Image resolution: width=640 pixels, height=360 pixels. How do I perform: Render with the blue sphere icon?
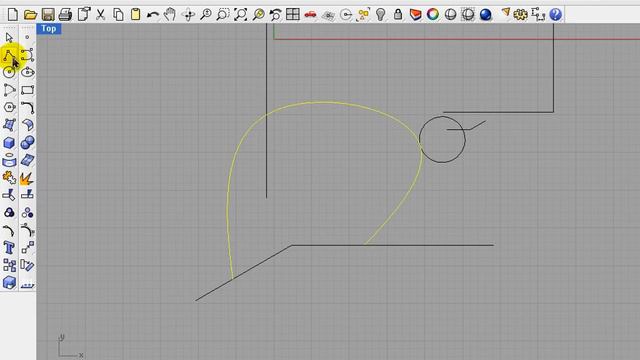click(485, 15)
